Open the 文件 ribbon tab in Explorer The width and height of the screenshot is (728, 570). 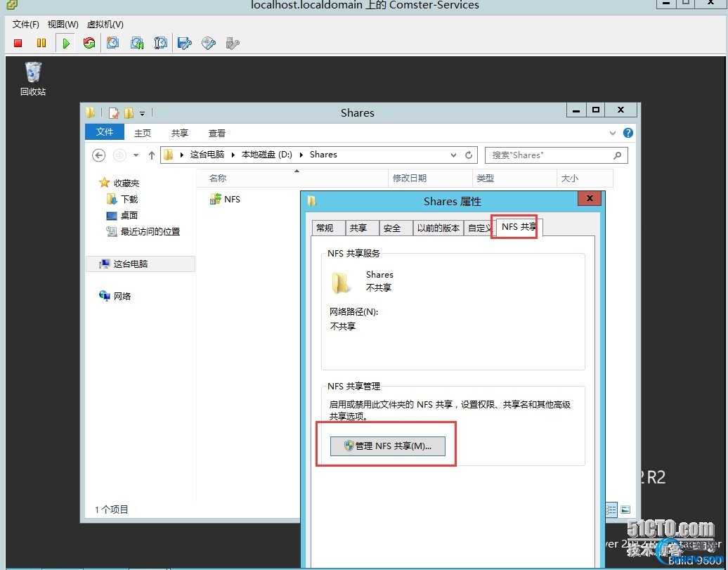click(105, 132)
